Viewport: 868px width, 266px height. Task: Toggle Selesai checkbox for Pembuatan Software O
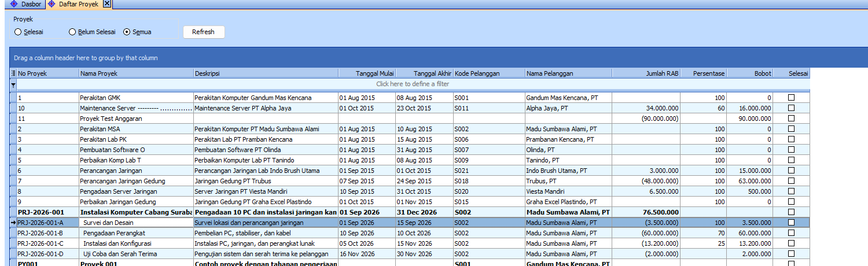[791, 150]
